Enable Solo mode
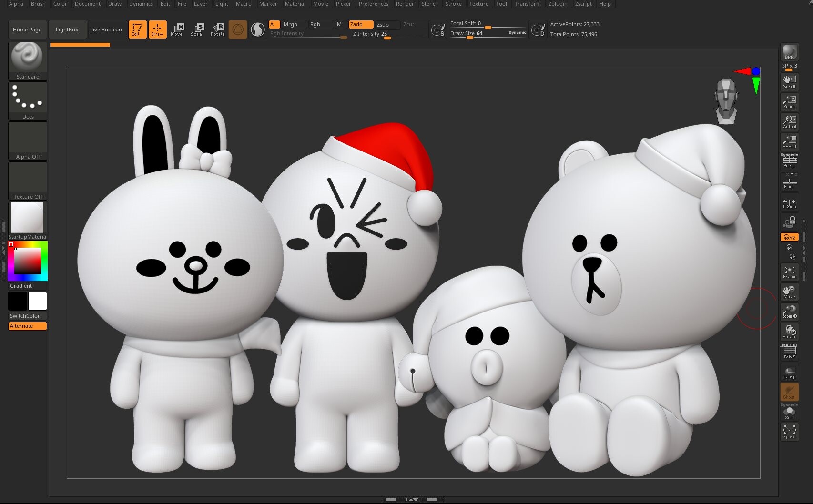Image resolution: width=813 pixels, height=504 pixels. [x=789, y=413]
